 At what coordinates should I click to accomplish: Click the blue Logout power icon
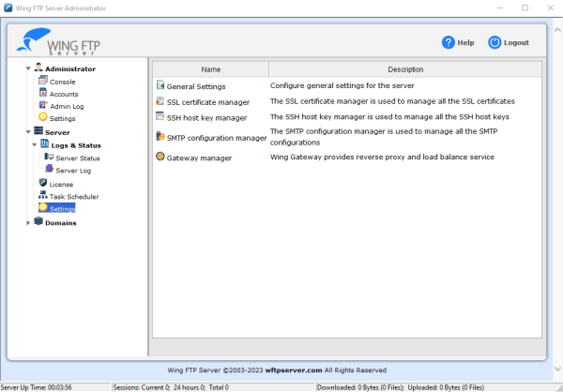click(x=495, y=42)
